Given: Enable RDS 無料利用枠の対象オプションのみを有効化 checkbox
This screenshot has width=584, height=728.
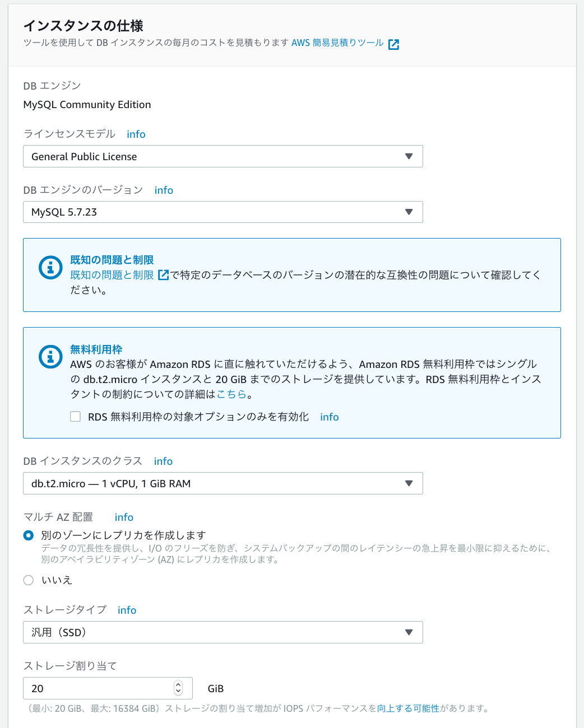Looking at the screenshot, I should pos(75,416).
